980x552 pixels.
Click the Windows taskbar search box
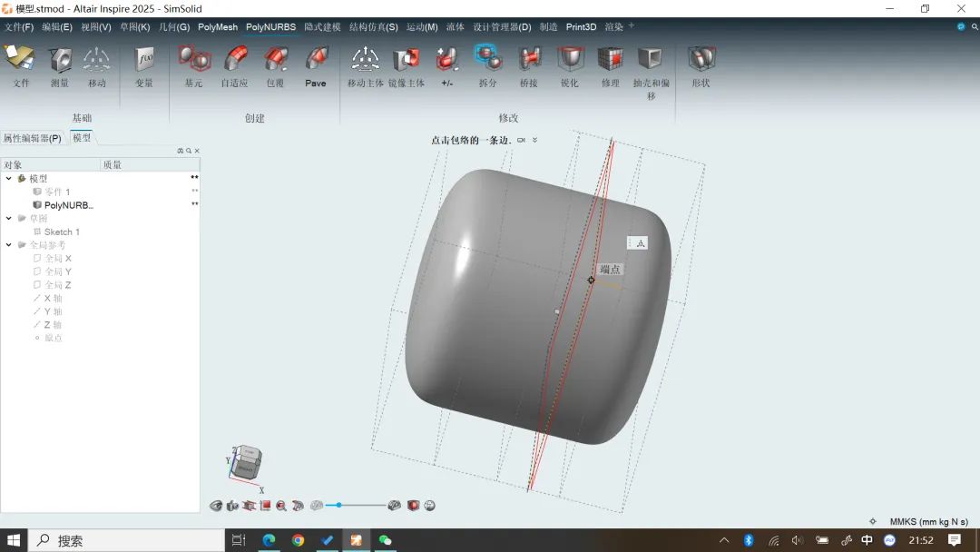tap(127, 540)
